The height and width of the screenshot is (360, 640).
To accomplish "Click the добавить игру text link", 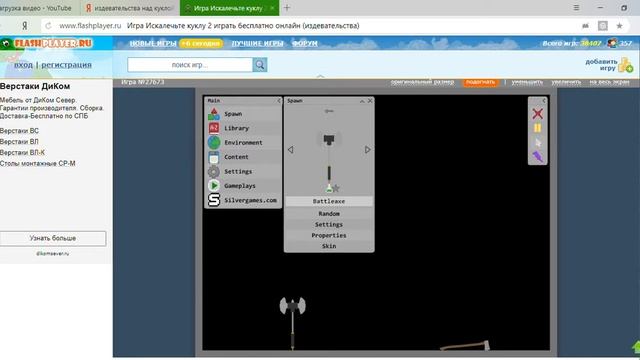I will coord(601,65).
